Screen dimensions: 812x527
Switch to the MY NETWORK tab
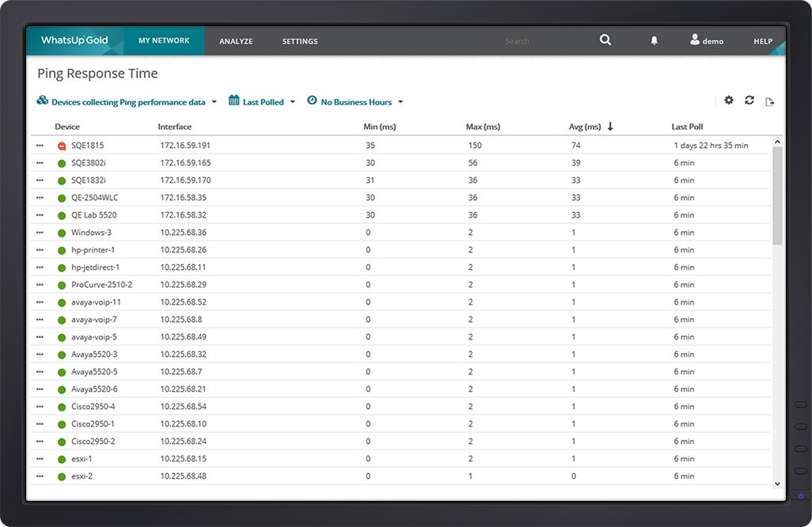tap(164, 41)
